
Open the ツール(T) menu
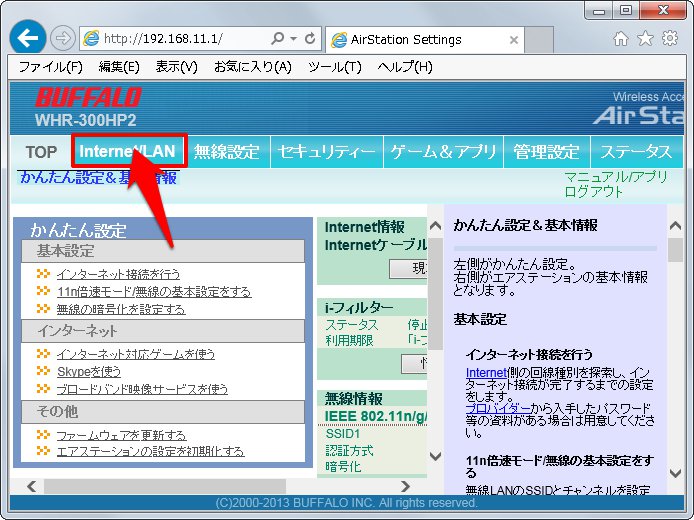(x=335, y=67)
